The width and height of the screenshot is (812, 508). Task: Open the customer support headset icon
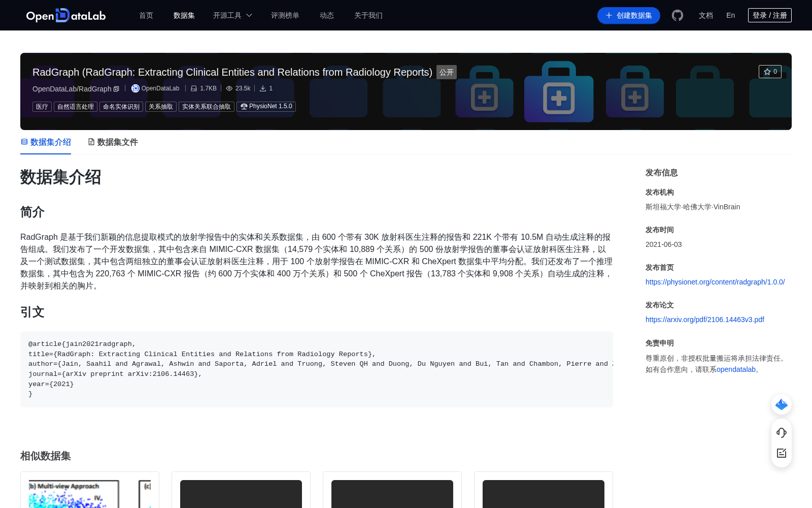point(782,432)
